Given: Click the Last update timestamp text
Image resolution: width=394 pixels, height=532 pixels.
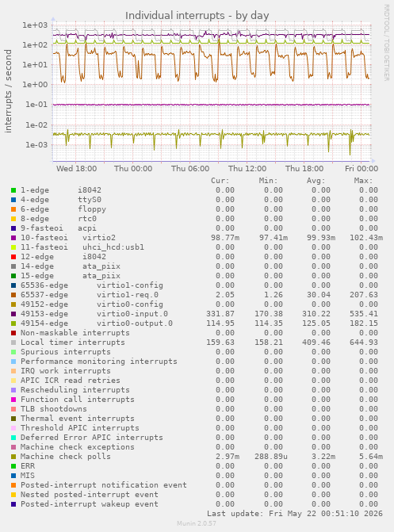Looking at the screenshot, I should 295,514.
